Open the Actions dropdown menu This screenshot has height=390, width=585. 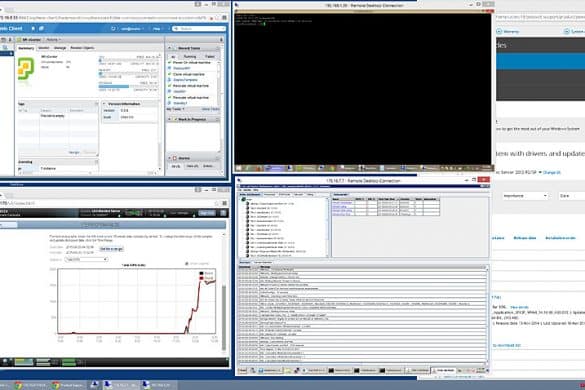pos(53,40)
